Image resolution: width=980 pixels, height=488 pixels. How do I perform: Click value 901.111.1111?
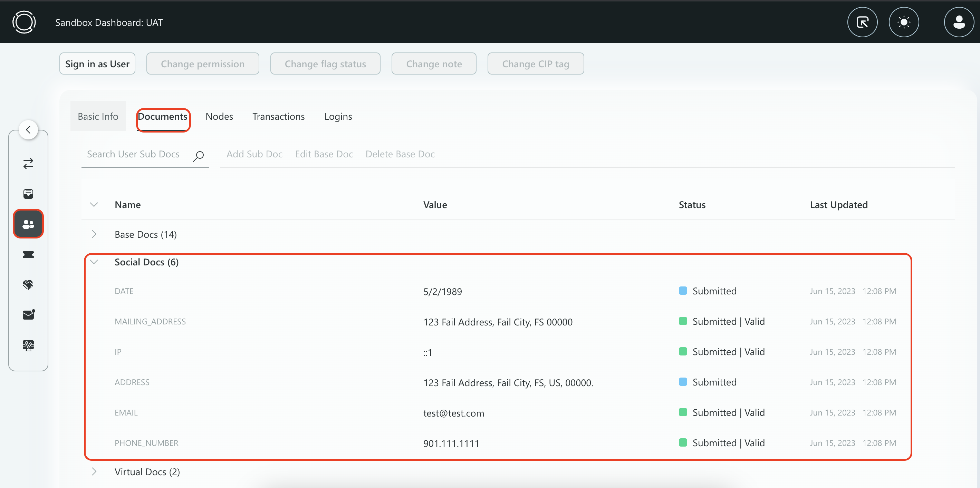click(451, 443)
